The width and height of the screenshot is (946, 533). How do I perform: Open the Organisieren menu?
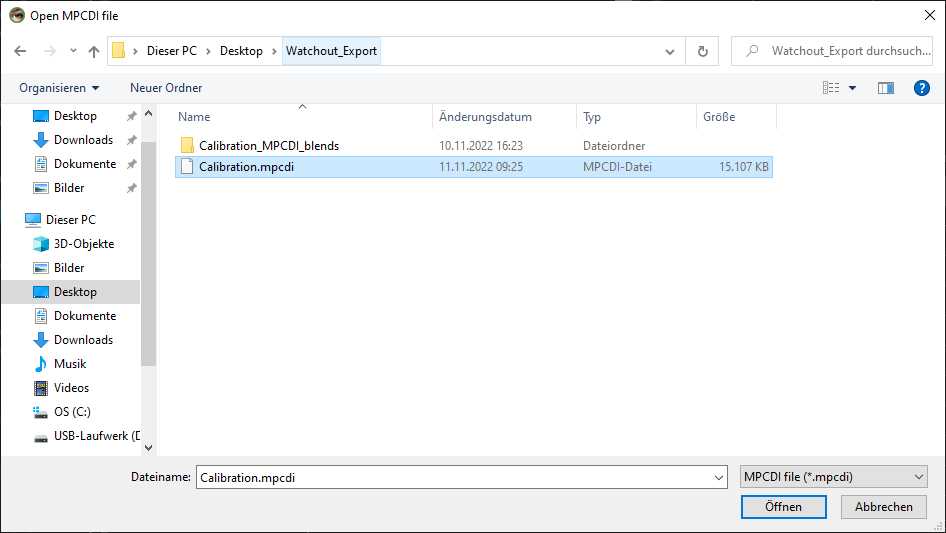tap(59, 88)
